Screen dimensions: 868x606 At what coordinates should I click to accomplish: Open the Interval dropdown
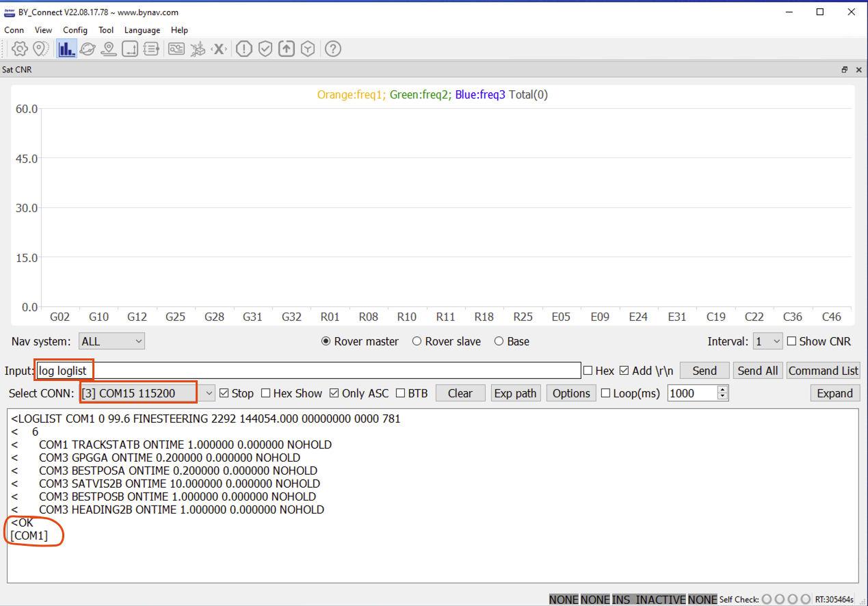click(776, 341)
